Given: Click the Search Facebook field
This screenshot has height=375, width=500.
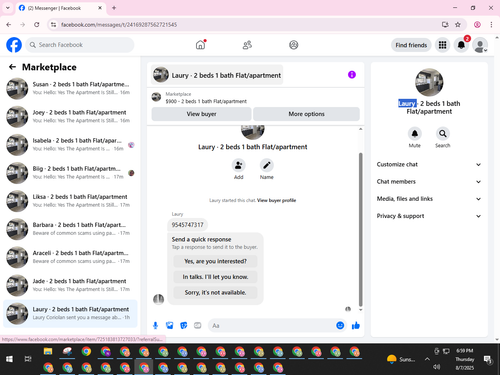Looking at the screenshot, I should [80, 45].
